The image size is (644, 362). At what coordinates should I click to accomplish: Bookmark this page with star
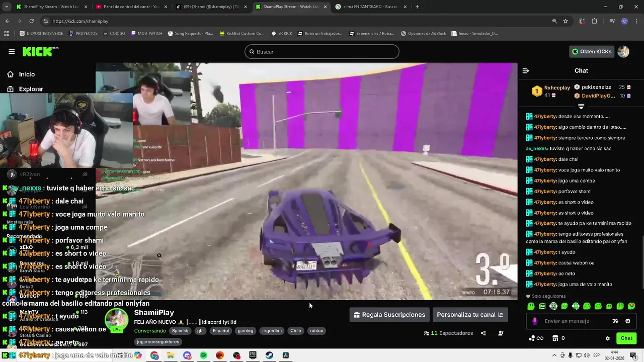pyautogui.click(x=566, y=21)
